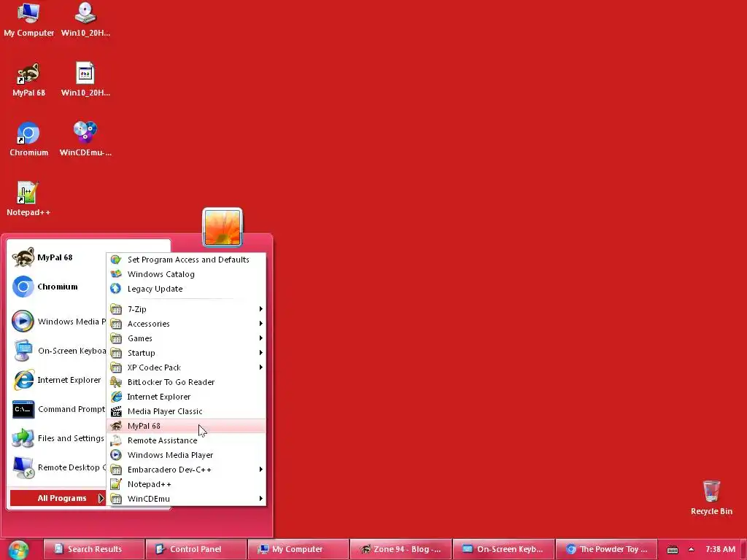Image resolution: width=747 pixels, height=560 pixels.
Task: Switch to Zone 94 - Blog taskbar window
Action: tap(400, 549)
